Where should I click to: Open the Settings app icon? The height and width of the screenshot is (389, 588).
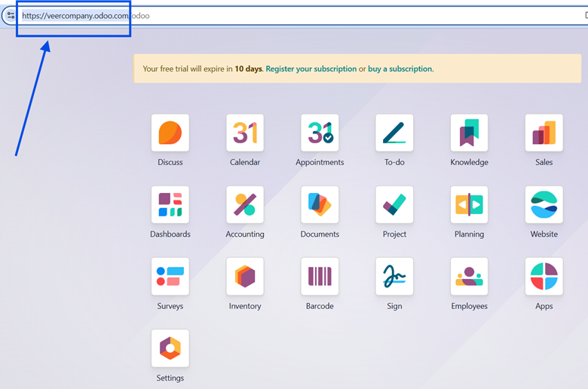[170, 348]
